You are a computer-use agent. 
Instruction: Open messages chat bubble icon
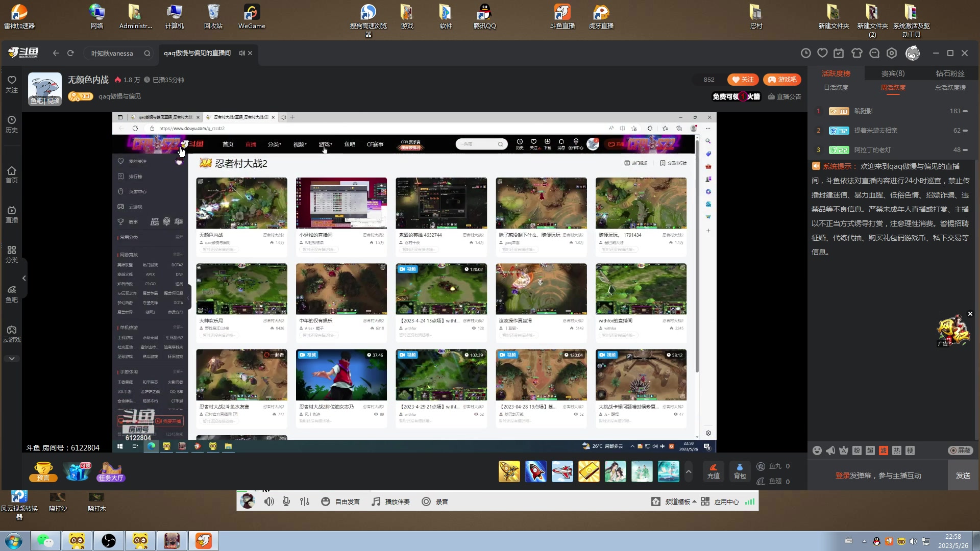(874, 53)
